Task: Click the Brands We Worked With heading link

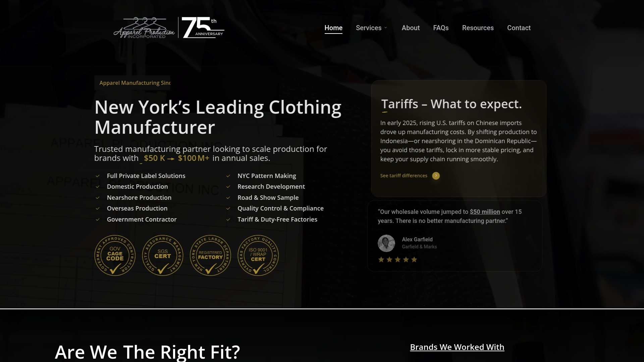Action: tap(457, 347)
